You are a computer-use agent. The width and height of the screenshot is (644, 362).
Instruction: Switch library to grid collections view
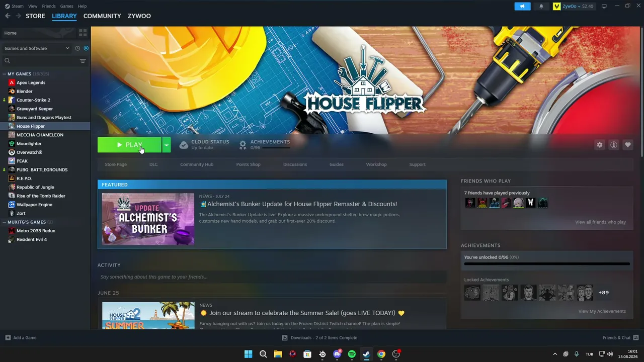click(83, 33)
